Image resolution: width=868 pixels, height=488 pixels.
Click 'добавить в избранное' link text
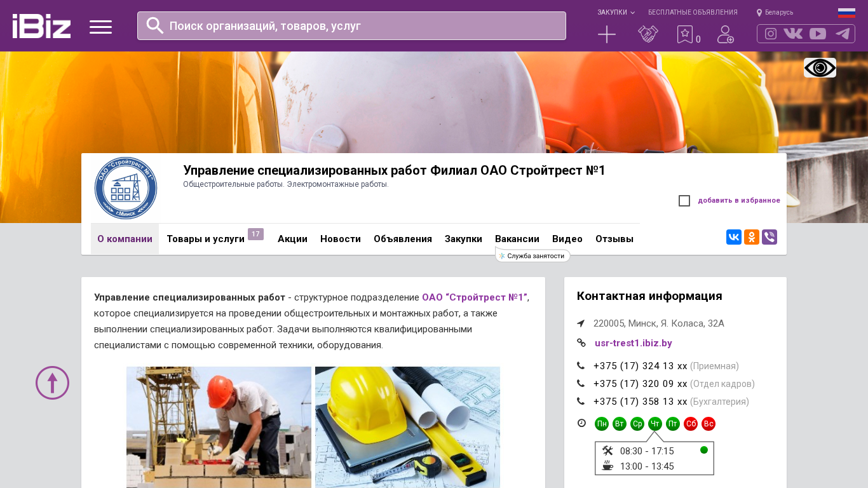pyautogui.click(x=739, y=201)
